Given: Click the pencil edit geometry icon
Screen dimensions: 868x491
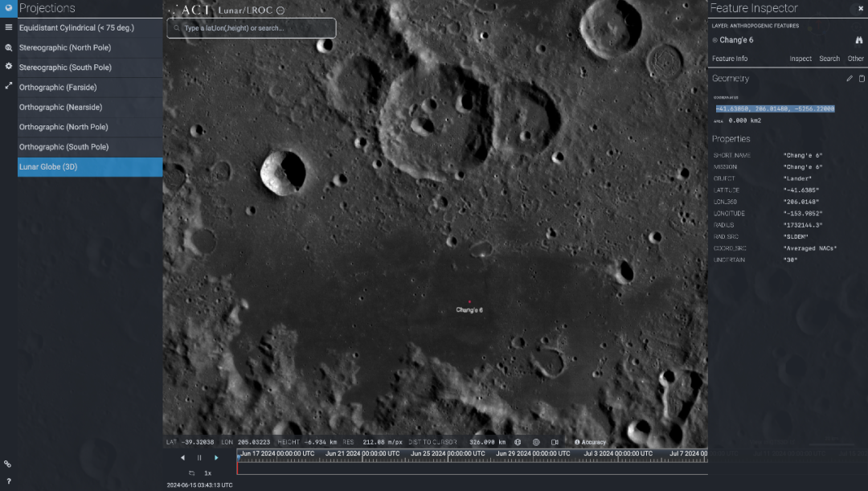Looking at the screenshot, I should coord(850,79).
